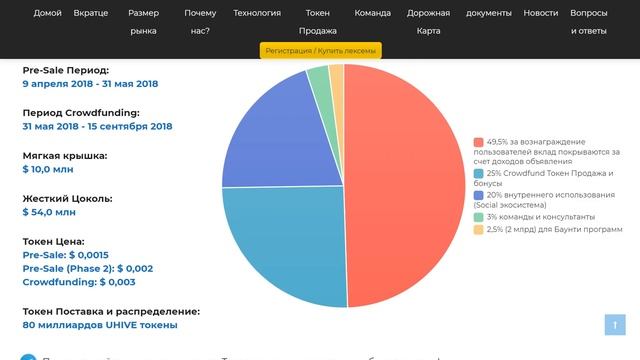
Task: Open the Размер рынка menu item
Action: tap(143, 22)
